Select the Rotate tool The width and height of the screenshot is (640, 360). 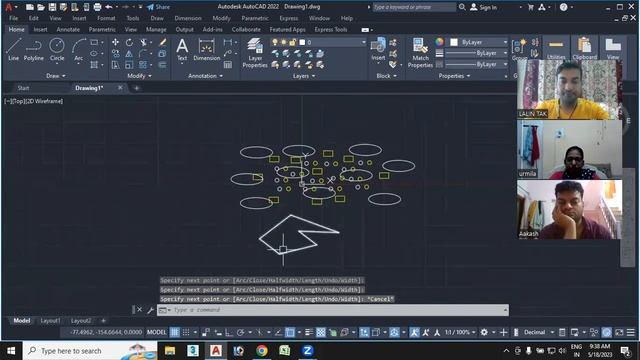point(129,42)
